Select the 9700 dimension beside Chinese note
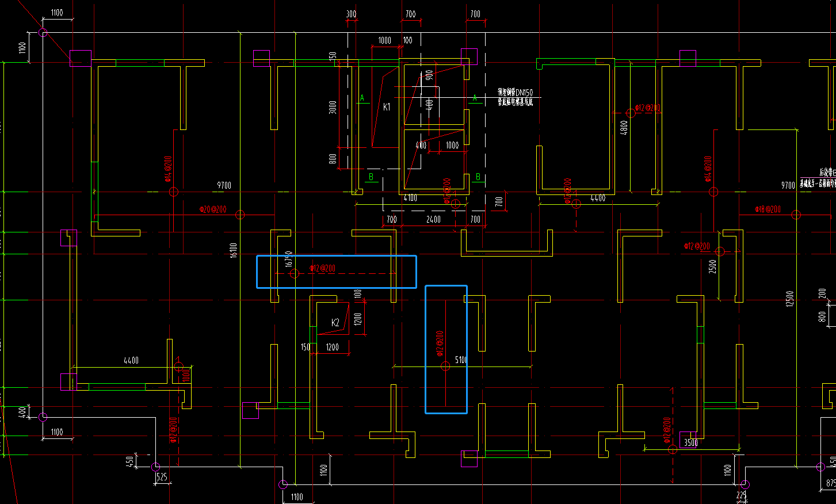The image size is (836, 504). click(x=788, y=185)
